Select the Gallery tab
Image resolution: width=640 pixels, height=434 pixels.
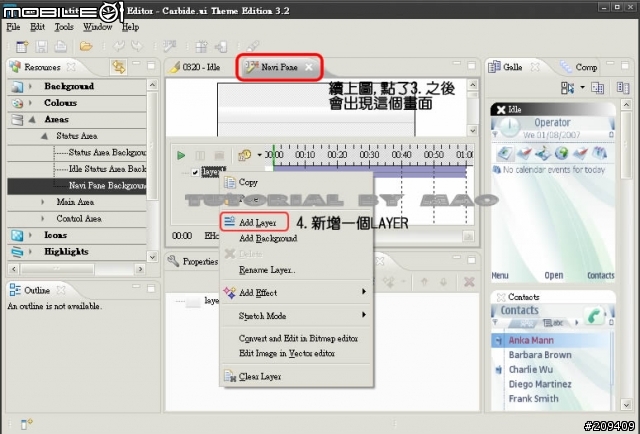512,67
